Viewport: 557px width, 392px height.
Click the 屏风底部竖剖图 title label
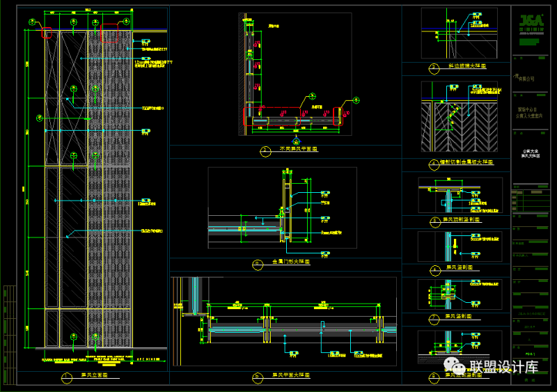click(462, 375)
